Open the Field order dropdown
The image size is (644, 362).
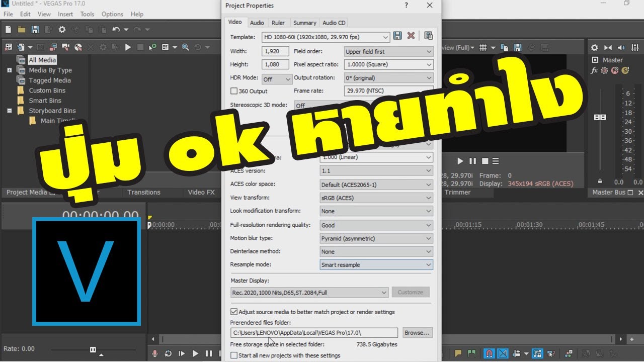[388, 51]
